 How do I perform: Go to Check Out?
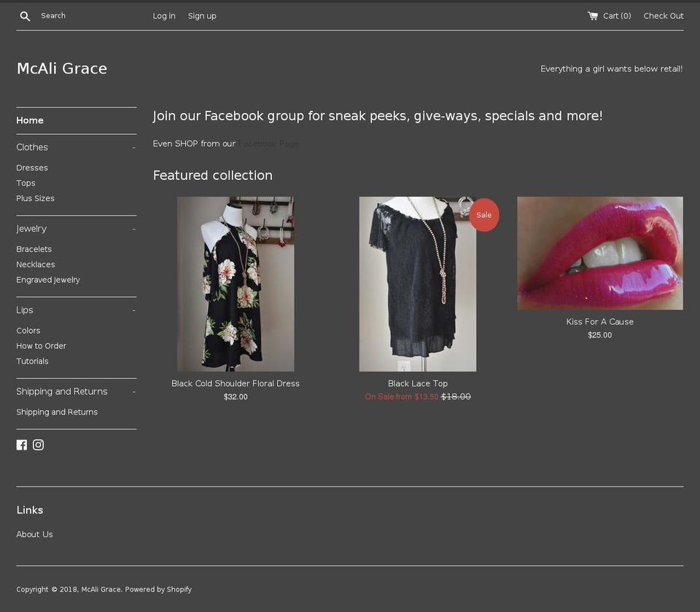tap(664, 16)
